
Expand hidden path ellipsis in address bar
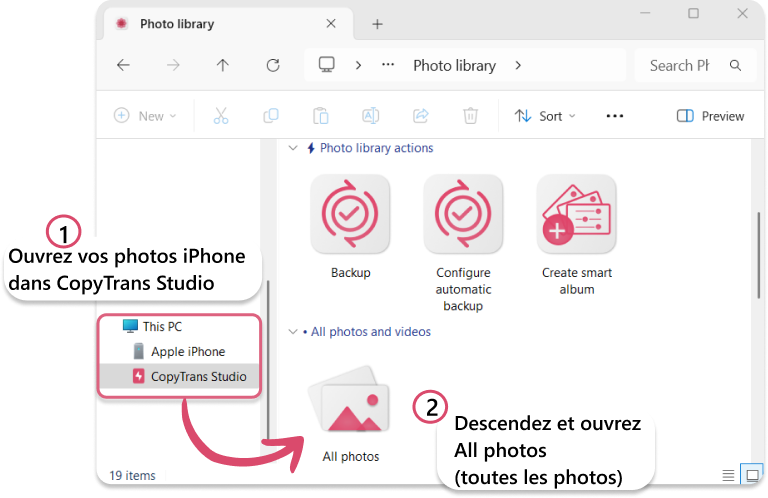tap(388, 65)
